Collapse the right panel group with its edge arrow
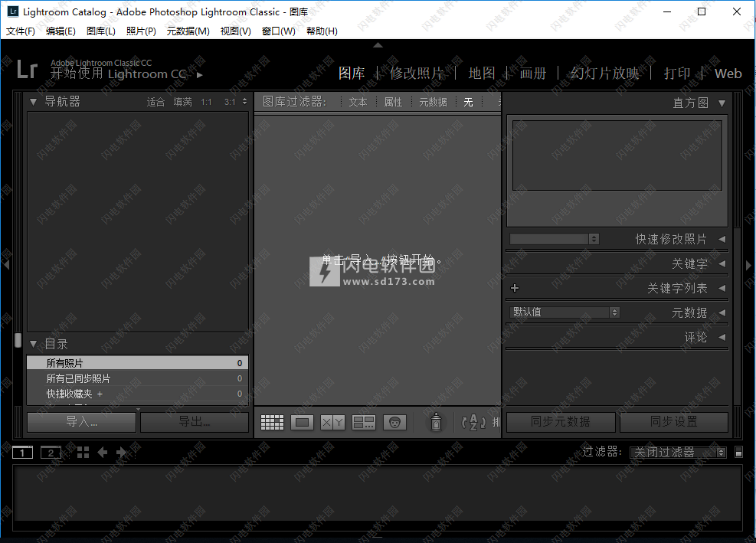Screen dimensions: 756x543 748,265
